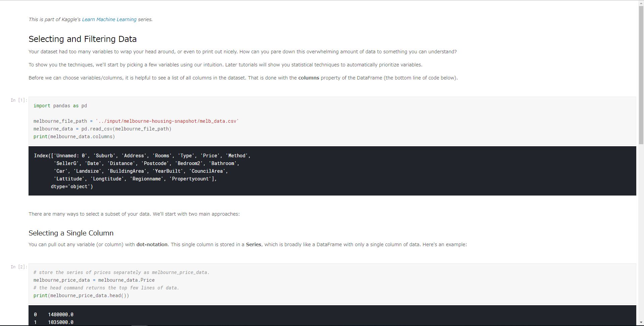Click the melbourne_file_path assignment line

[136, 121]
